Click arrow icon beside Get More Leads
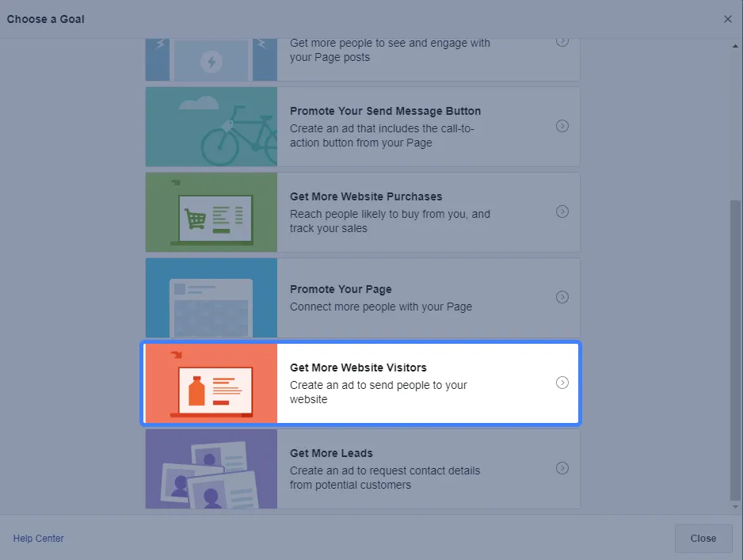This screenshot has width=743, height=560. (562, 468)
